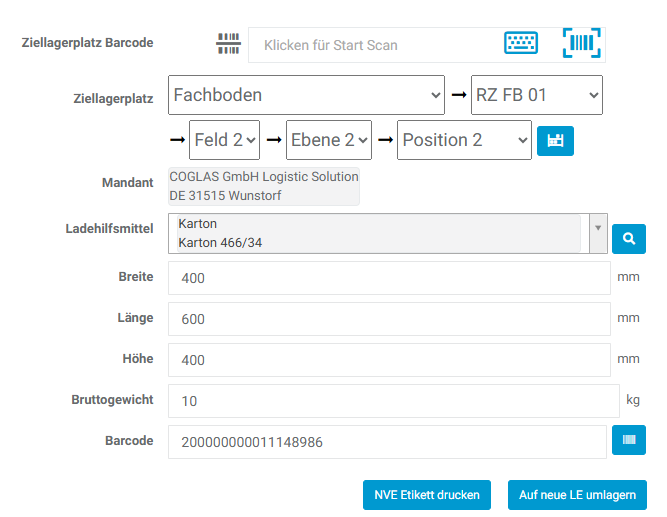This screenshot has height=517, width=667.
Task: Click Auf neue LE umlagern button
Action: [577, 494]
